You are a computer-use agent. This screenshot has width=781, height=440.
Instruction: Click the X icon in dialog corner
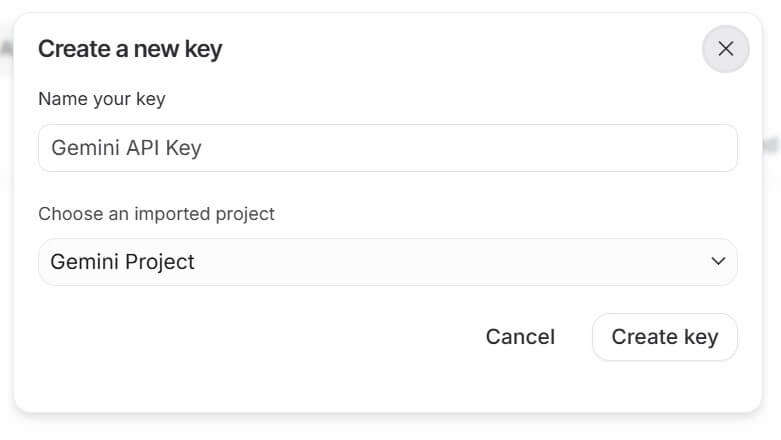point(725,49)
